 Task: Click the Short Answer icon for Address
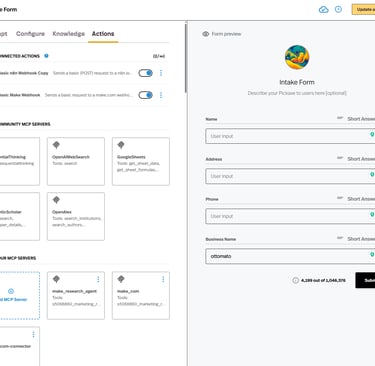click(x=340, y=158)
